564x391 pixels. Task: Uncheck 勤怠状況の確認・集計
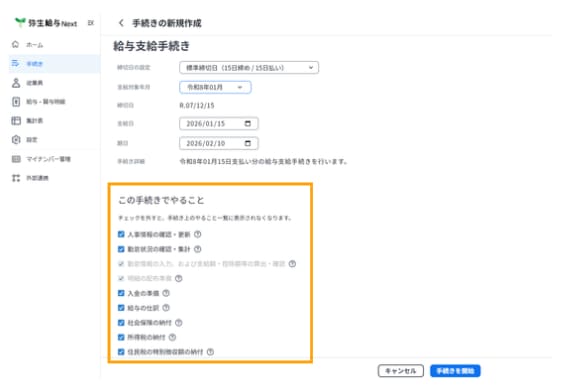click(x=121, y=249)
